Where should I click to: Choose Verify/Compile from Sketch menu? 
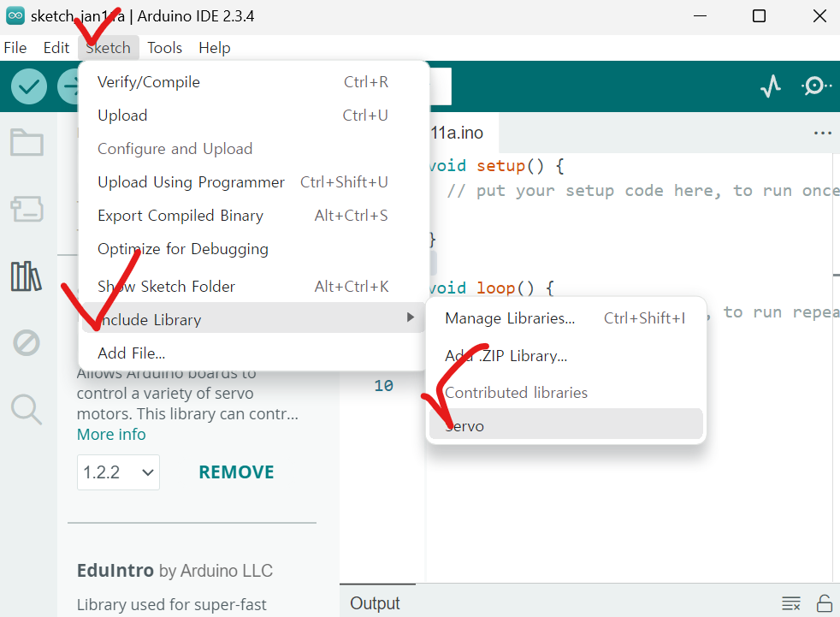pos(253,82)
